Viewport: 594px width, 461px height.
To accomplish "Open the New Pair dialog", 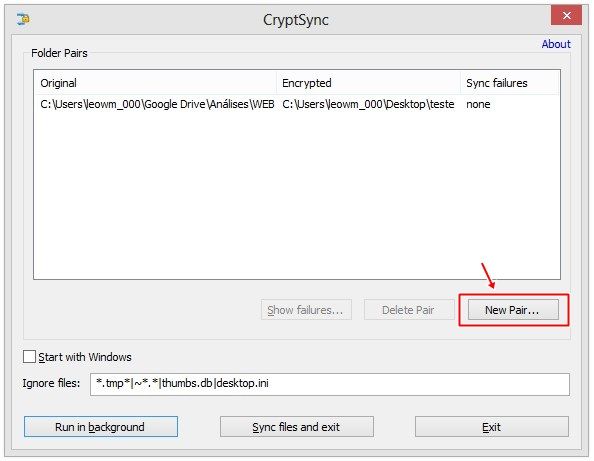I will click(x=513, y=310).
